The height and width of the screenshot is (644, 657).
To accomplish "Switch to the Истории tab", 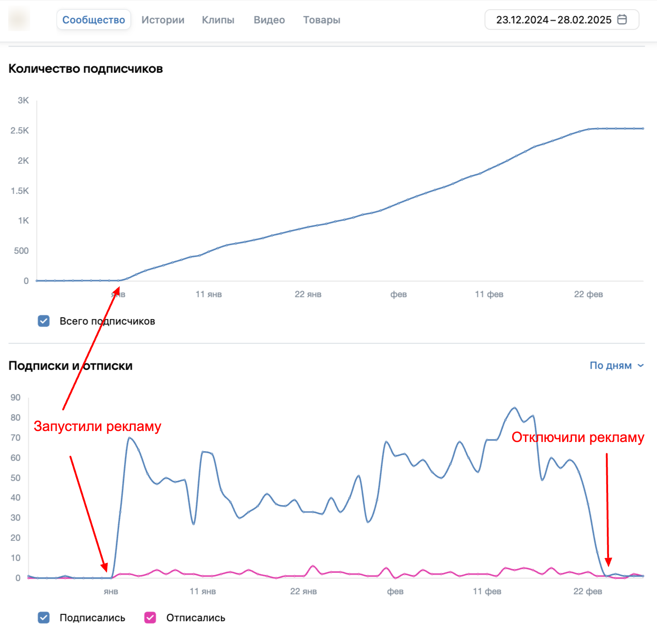I will click(163, 20).
